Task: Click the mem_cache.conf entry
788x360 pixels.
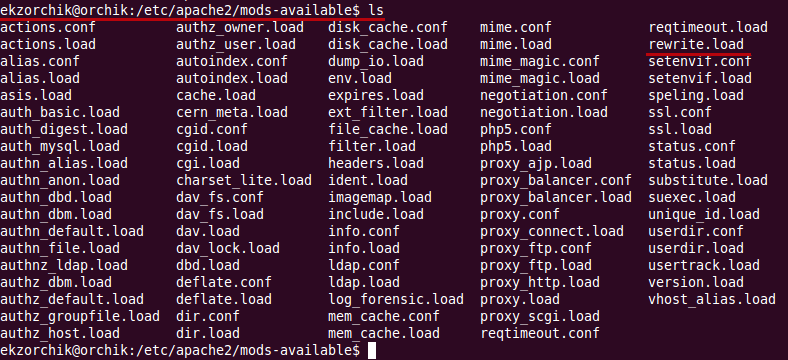Action: 383,316
